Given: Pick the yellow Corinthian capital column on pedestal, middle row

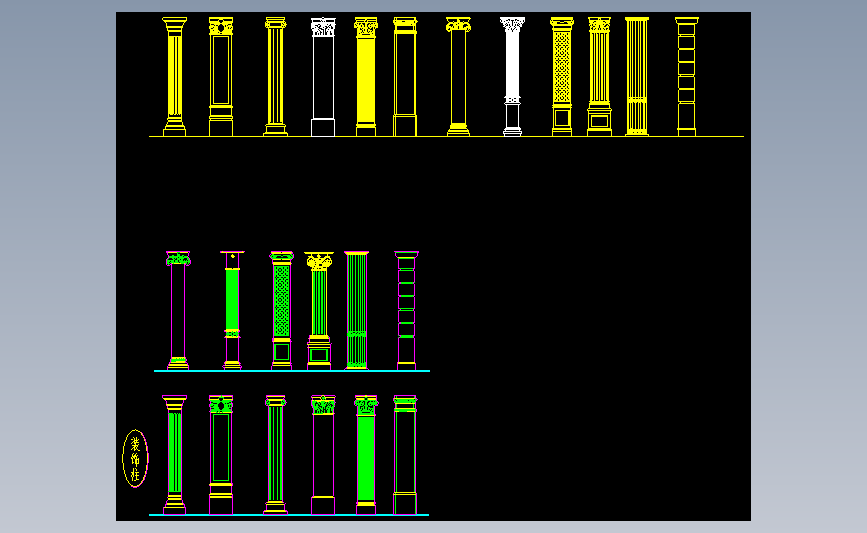Looking at the screenshot, I should 319,311.
